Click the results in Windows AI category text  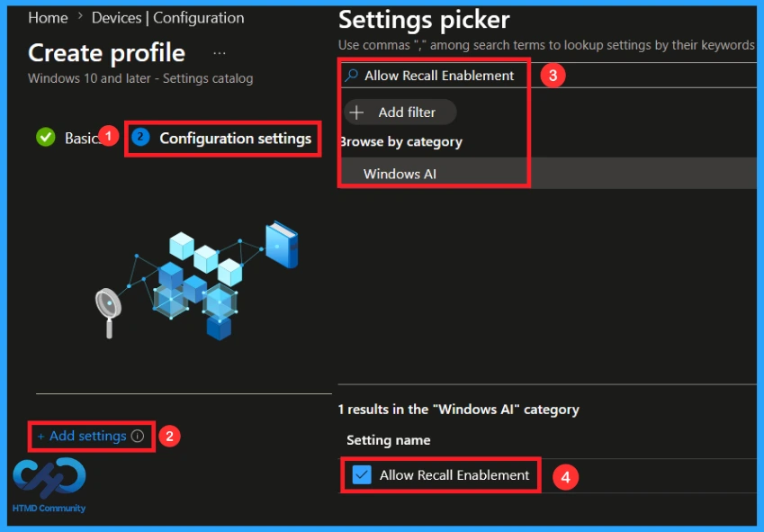459,410
